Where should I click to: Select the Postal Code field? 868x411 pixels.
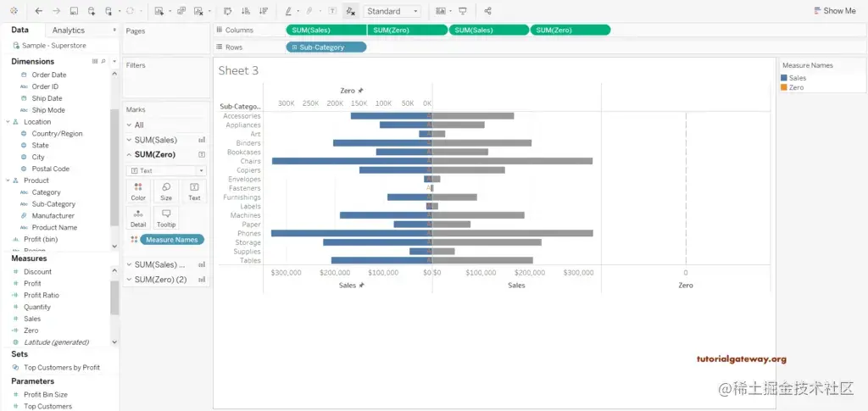pyautogui.click(x=50, y=169)
